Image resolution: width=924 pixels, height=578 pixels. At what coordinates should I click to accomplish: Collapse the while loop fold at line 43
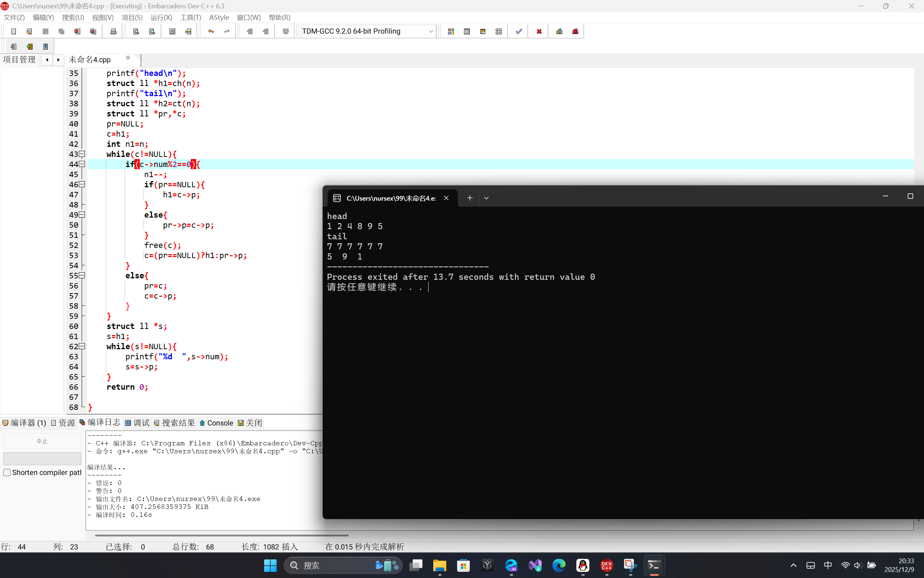click(82, 154)
